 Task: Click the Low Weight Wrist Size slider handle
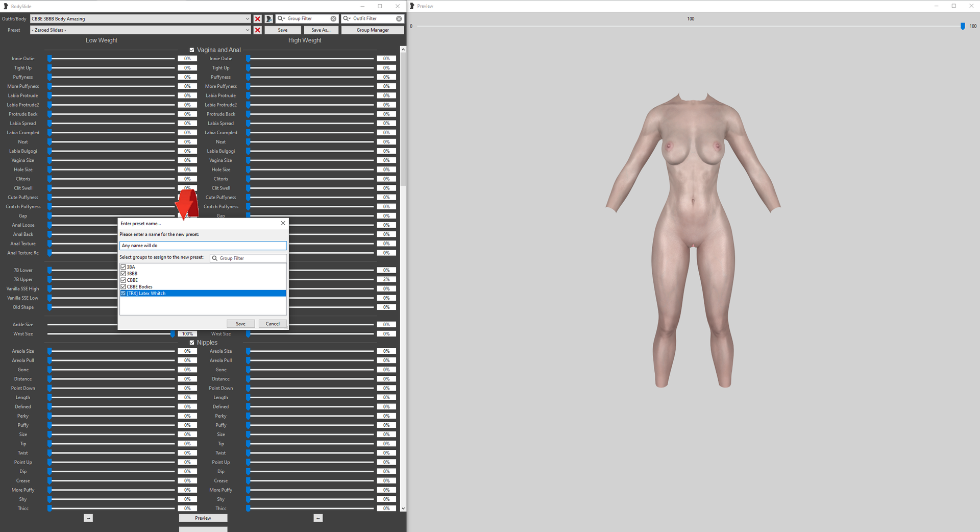point(173,334)
